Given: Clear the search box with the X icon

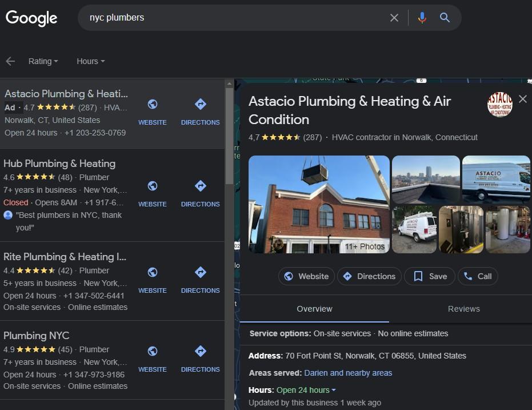Looking at the screenshot, I should point(394,18).
